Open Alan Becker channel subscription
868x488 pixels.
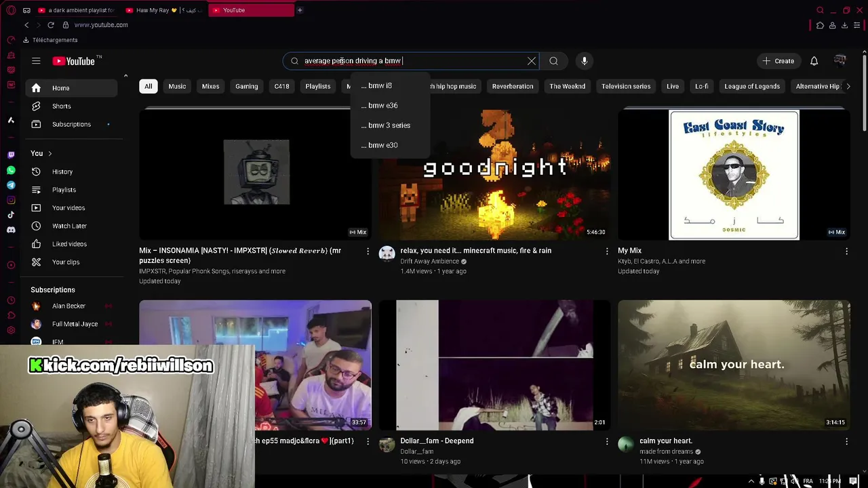[71, 306]
